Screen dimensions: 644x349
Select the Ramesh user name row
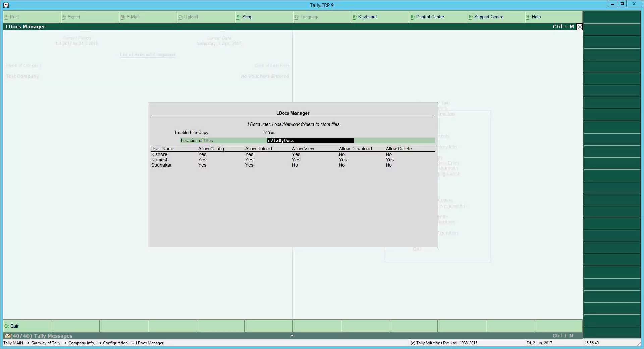160,160
